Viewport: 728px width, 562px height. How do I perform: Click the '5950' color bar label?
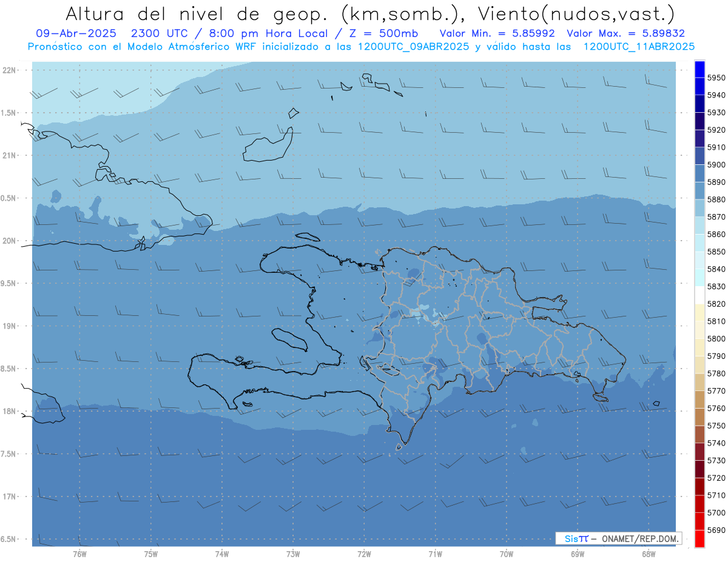716,78
